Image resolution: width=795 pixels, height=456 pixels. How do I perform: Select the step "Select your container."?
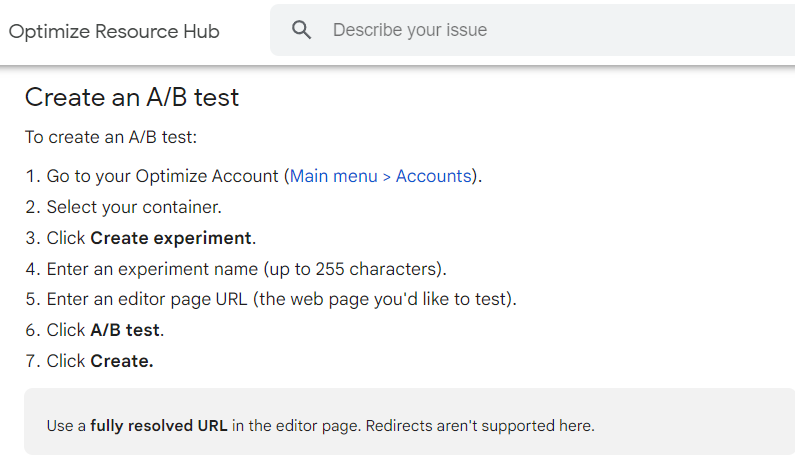[x=134, y=207]
